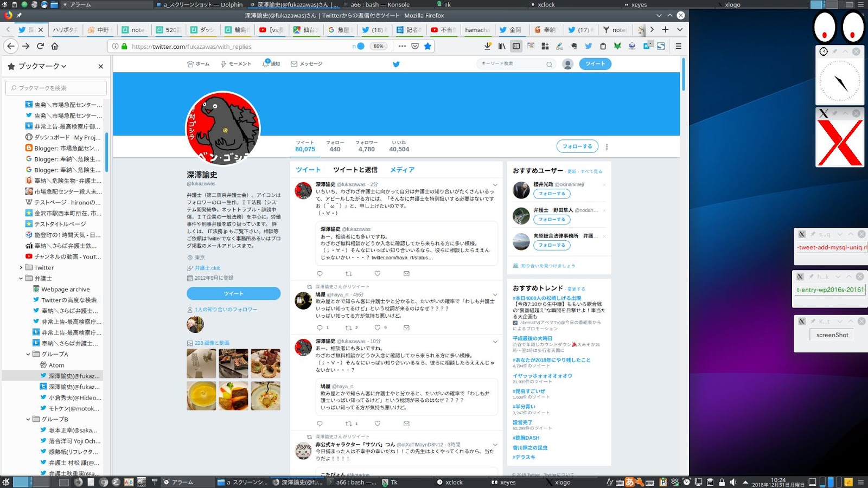Go to Twitter ホーム
Image resolution: width=868 pixels, height=488 pixels.
pos(198,64)
